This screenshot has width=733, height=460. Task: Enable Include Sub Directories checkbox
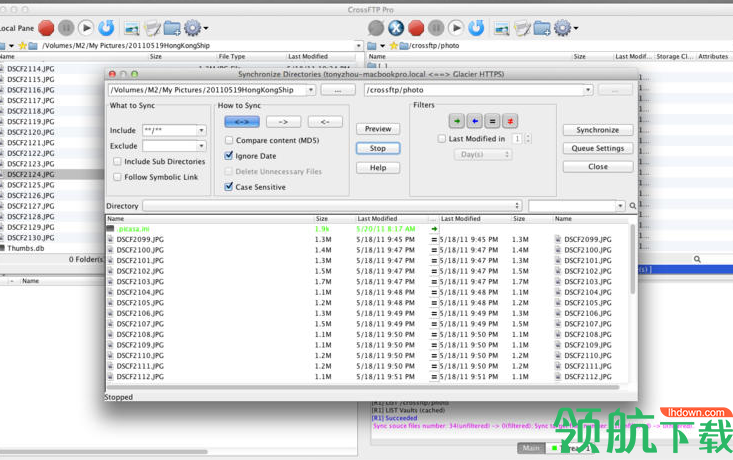pyautogui.click(x=117, y=161)
